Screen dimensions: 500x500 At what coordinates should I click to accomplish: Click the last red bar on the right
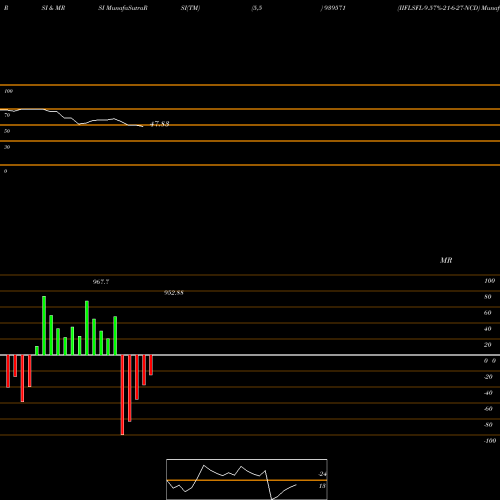[x=151, y=365]
